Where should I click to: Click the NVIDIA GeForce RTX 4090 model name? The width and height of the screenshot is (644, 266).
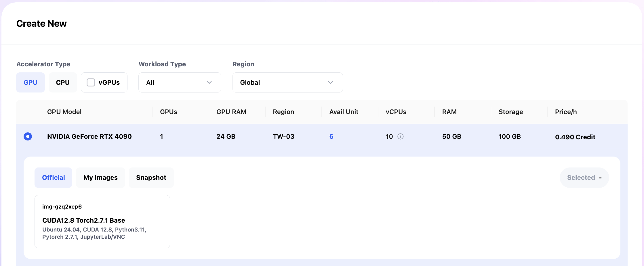[x=89, y=136]
